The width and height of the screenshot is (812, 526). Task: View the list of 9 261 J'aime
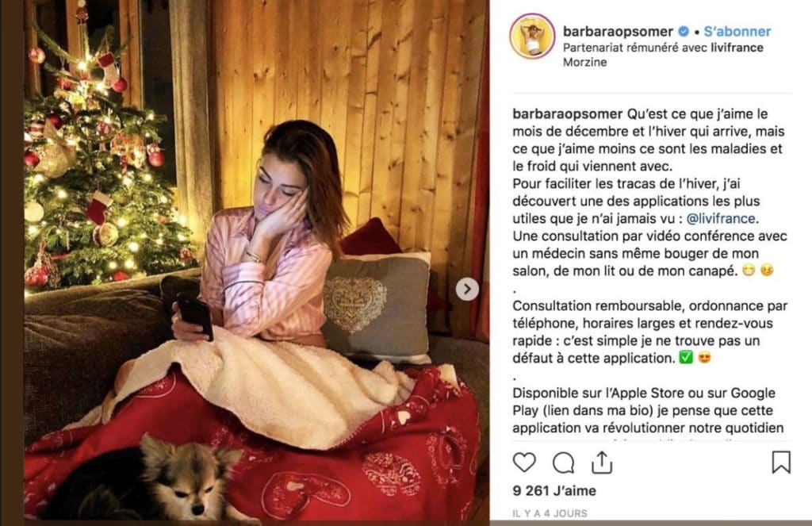click(x=554, y=491)
